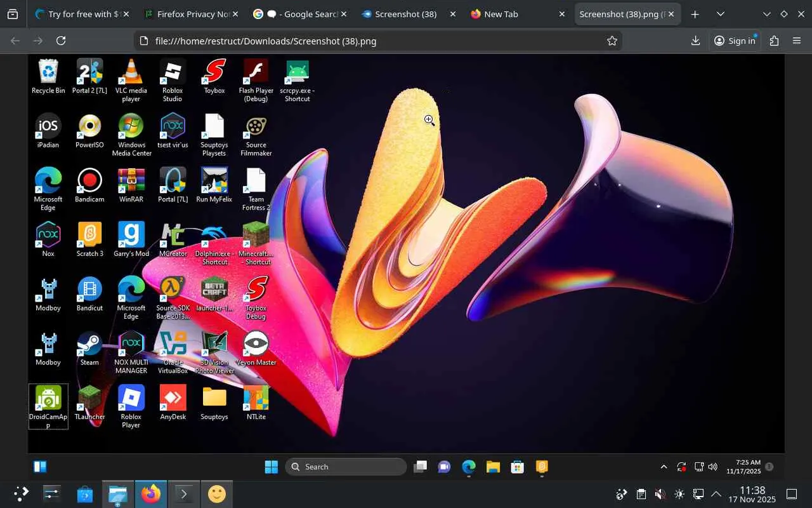Screen dimensions: 812x508
Task: Switch to the Google Search tab
Action: [300, 14]
